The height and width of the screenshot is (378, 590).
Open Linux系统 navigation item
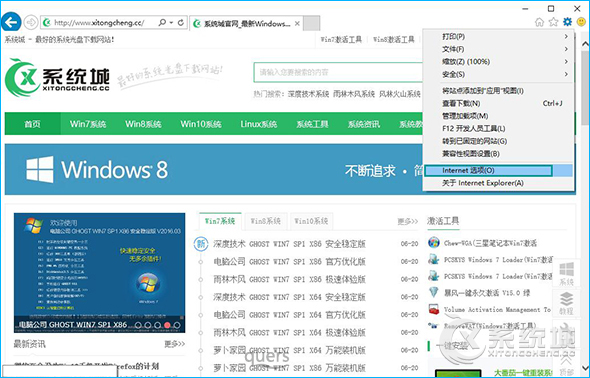pos(259,124)
